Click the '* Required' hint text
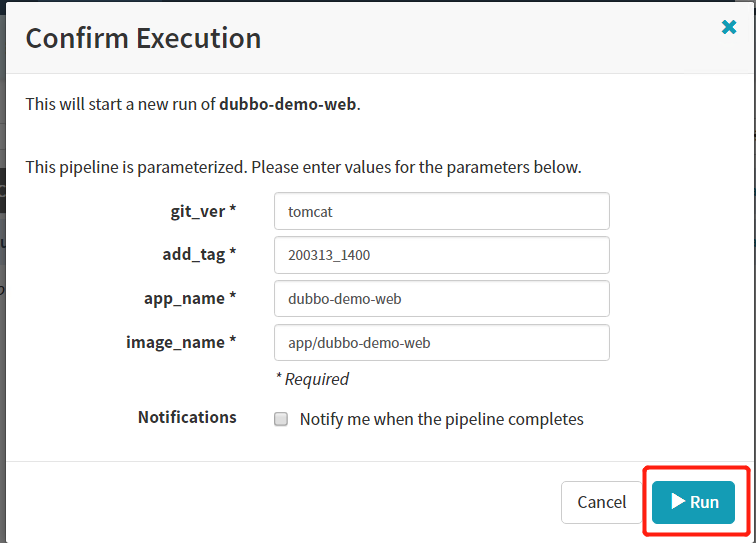 pos(312,379)
